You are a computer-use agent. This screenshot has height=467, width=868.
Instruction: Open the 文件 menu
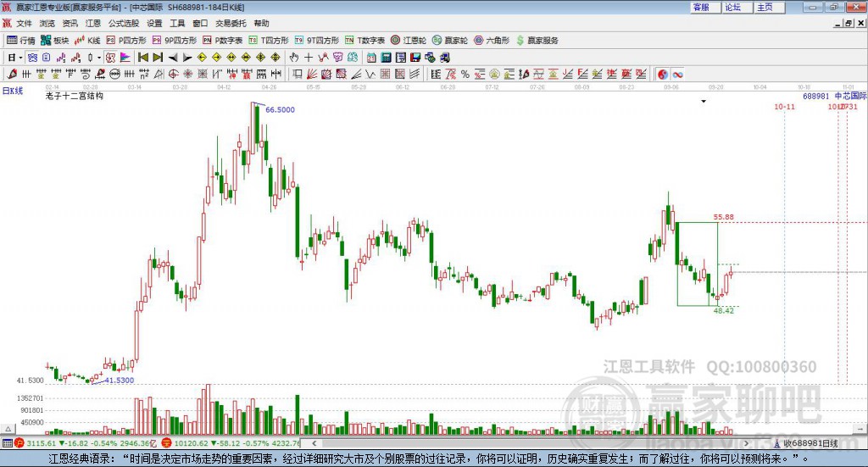(x=24, y=23)
